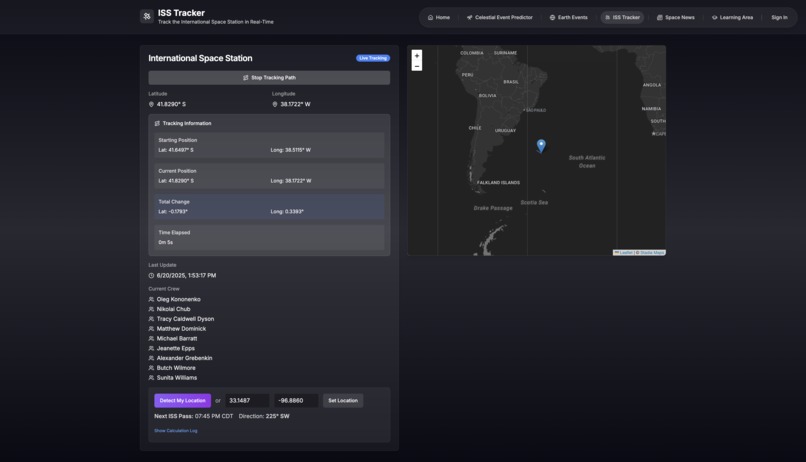Click the crew icon beside Tracy Caldwell Dyson

[151, 319]
